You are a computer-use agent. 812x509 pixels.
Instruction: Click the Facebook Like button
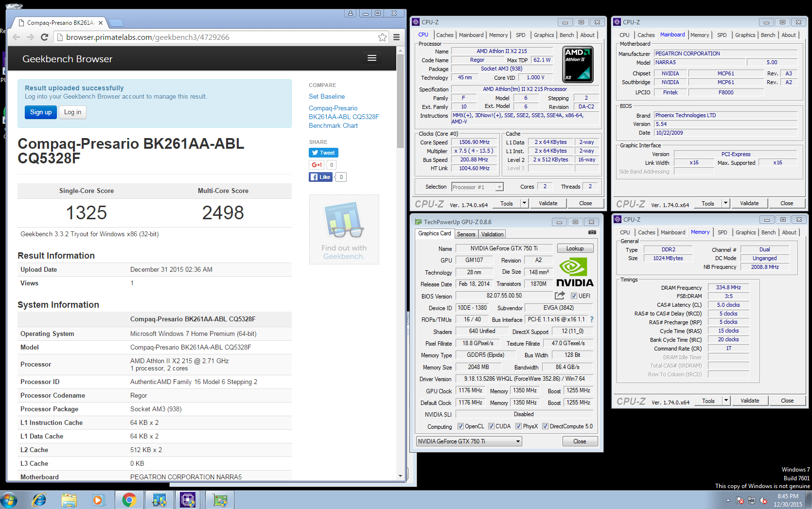[x=320, y=177]
